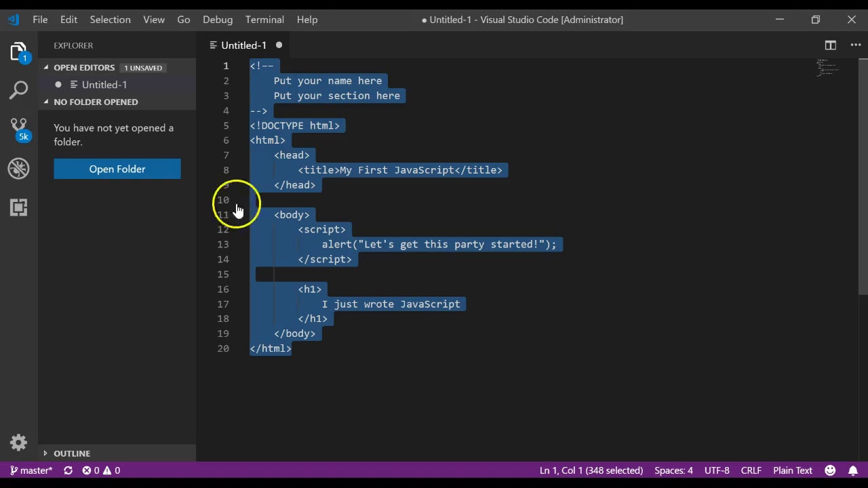Click the VS Code logo icon
This screenshot has height=488, width=868.
pos(14,20)
